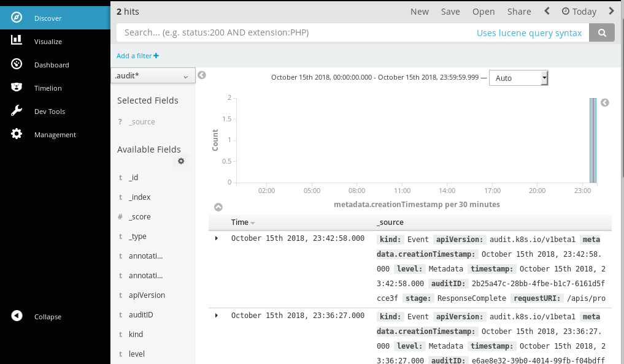Expand the first document row details
The image size is (624, 364).
tap(216, 238)
